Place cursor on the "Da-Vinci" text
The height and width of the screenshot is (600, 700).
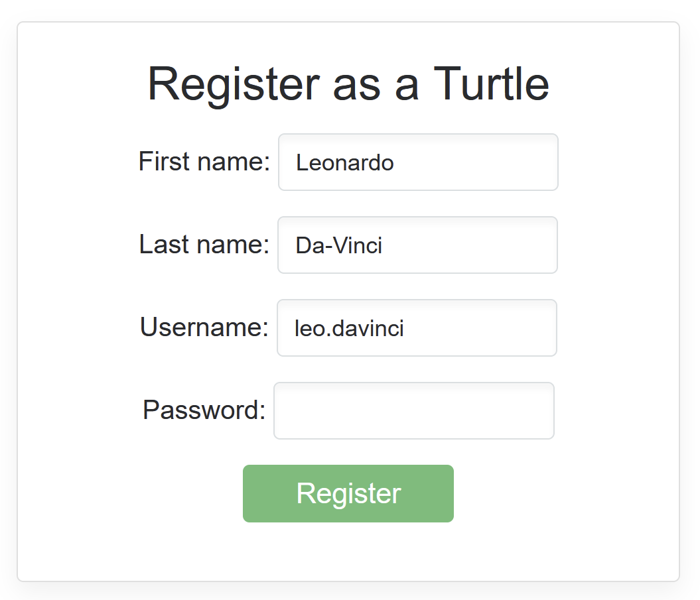point(339,245)
